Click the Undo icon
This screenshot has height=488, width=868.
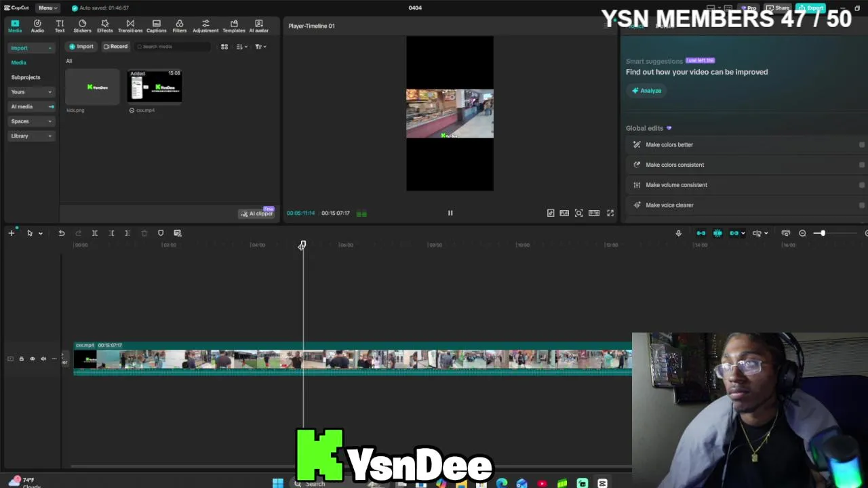[x=61, y=233]
